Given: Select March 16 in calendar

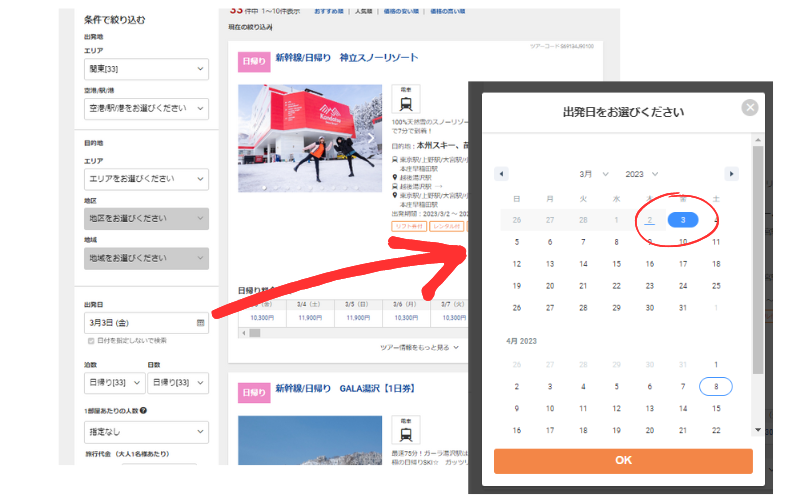Looking at the screenshot, I should (649, 264).
